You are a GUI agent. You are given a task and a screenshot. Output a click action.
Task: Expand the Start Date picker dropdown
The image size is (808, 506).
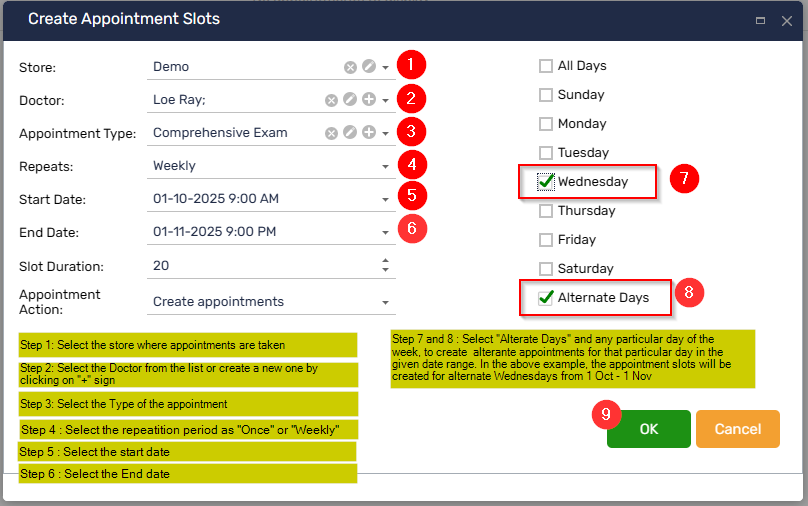click(386, 199)
